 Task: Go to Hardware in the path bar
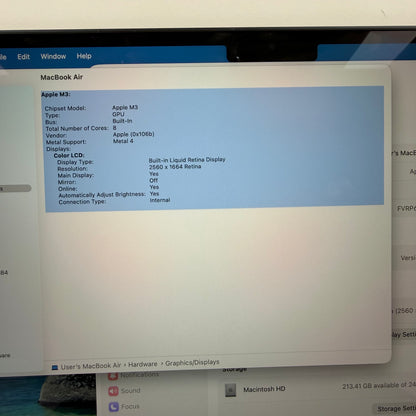(x=143, y=364)
